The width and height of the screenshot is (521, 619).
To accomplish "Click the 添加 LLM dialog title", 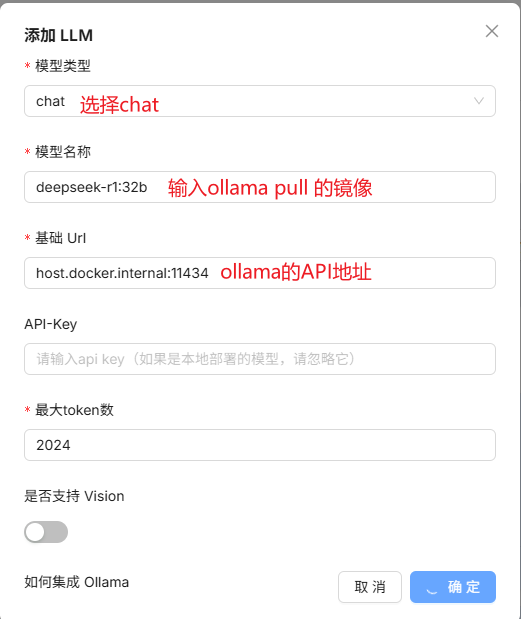I will click(58, 35).
